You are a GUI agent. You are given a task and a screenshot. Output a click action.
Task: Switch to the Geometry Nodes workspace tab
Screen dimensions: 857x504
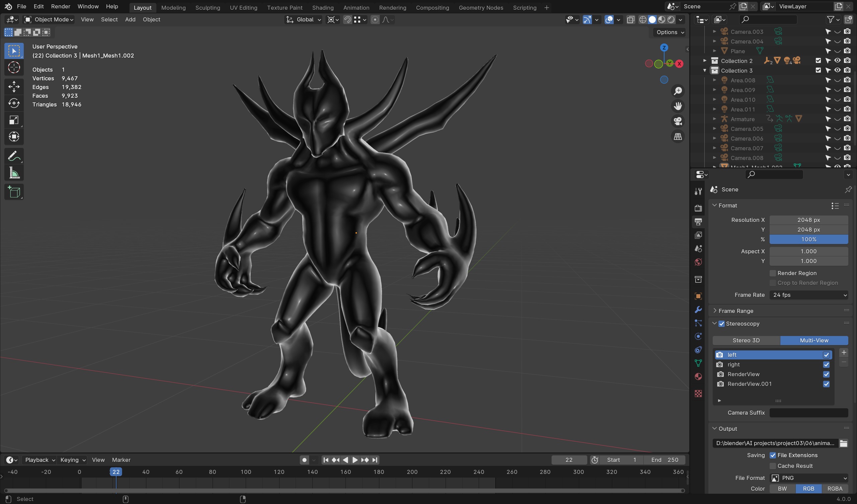point(480,7)
